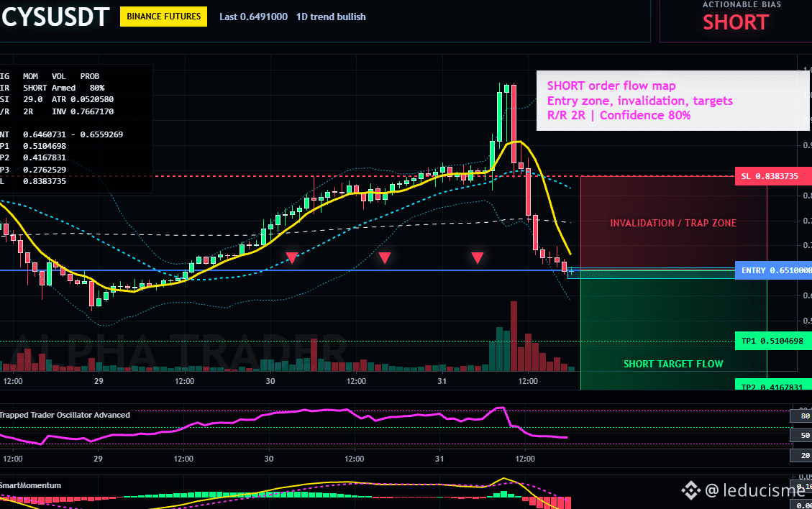Click the '0.6460731 - 0.6559269' entry range
Image resolution: width=812 pixels, height=509 pixels.
(x=73, y=134)
